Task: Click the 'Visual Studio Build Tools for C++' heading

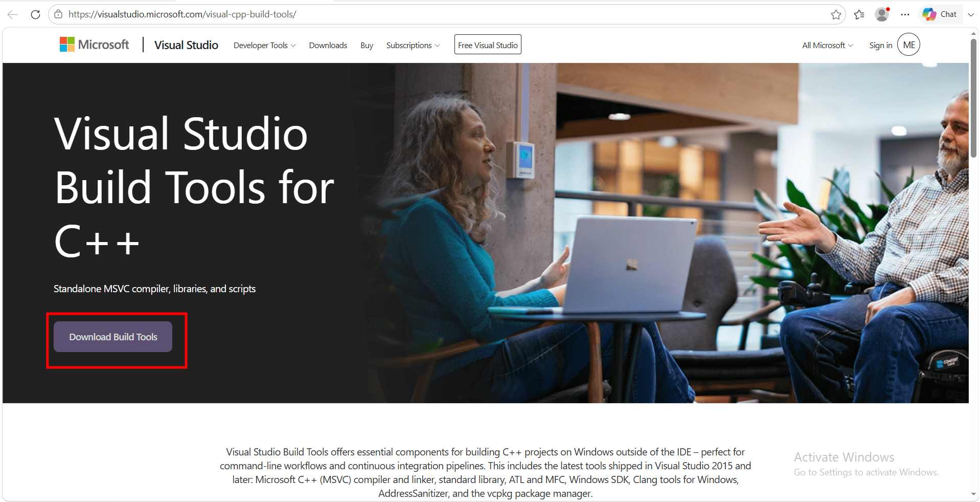Action: [194, 187]
